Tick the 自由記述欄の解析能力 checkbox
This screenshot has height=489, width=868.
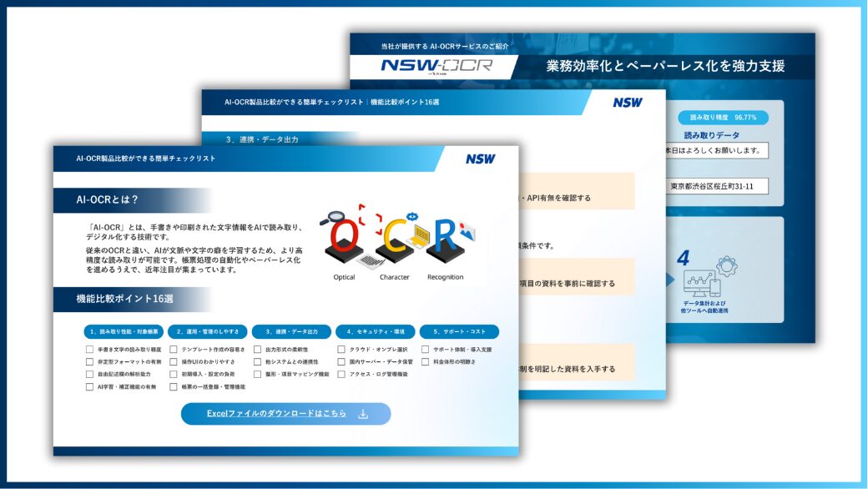[89, 375]
